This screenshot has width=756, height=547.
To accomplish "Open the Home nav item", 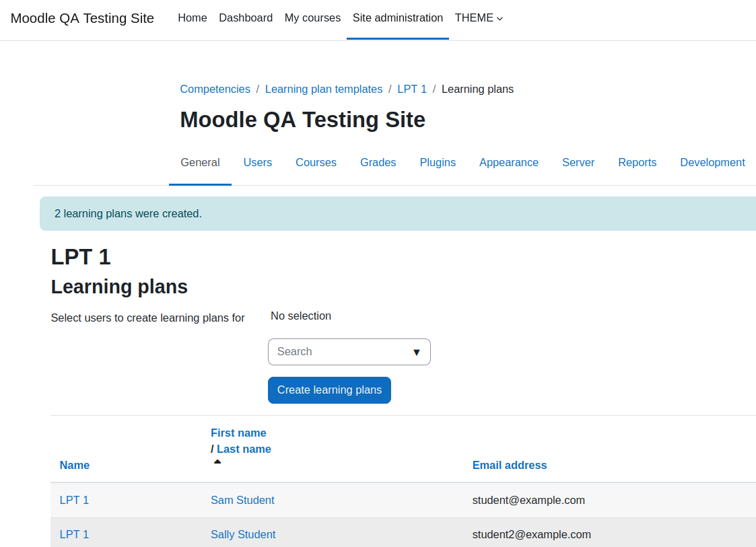I will [193, 18].
